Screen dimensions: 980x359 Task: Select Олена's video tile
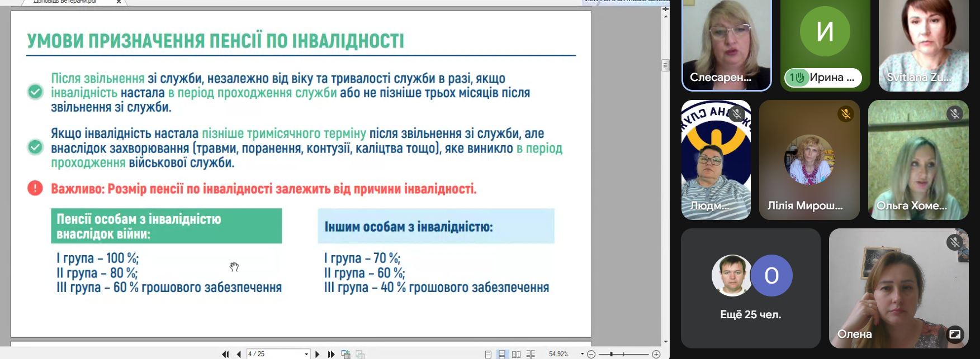point(899,288)
